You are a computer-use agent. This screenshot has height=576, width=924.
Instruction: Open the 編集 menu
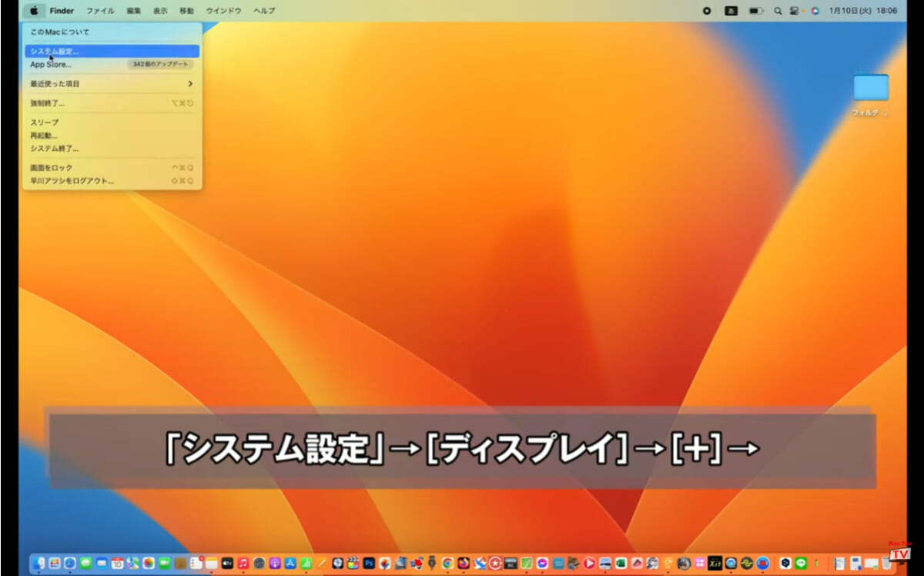point(134,11)
